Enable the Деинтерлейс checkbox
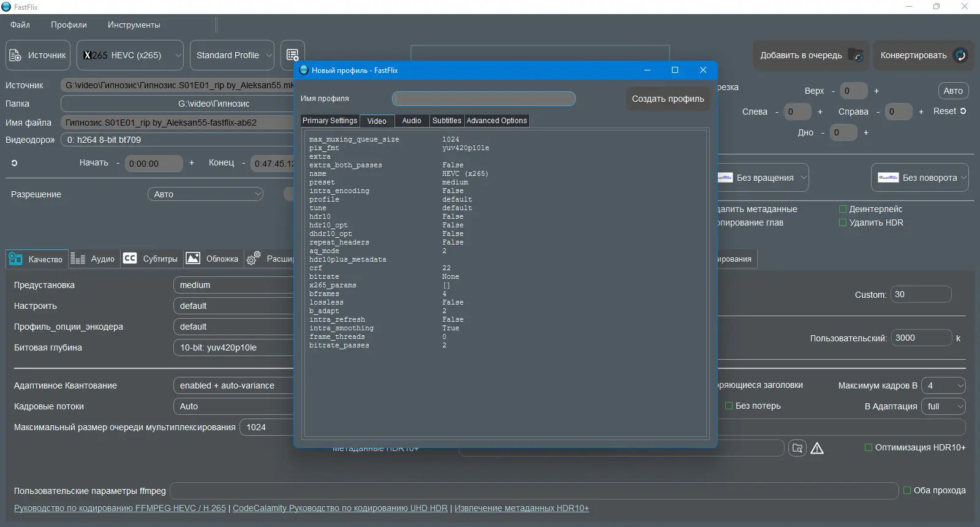This screenshot has height=527, width=980. click(843, 209)
